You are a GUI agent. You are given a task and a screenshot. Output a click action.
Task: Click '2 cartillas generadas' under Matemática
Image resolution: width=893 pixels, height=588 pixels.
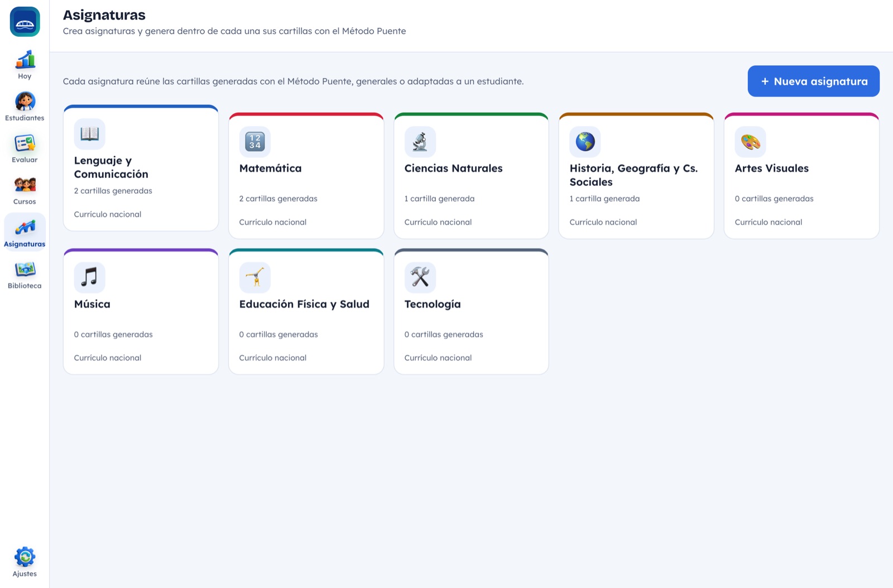pyautogui.click(x=279, y=199)
